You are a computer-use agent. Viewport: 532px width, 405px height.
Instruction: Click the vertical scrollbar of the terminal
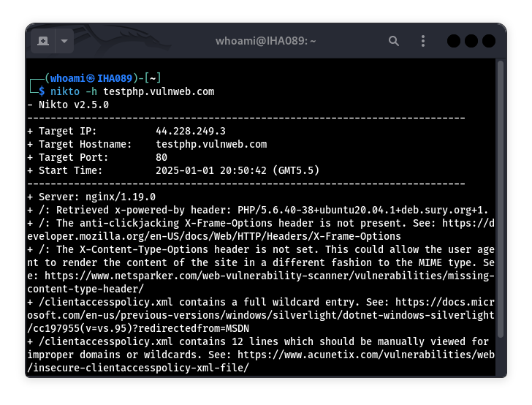point(501,219)
